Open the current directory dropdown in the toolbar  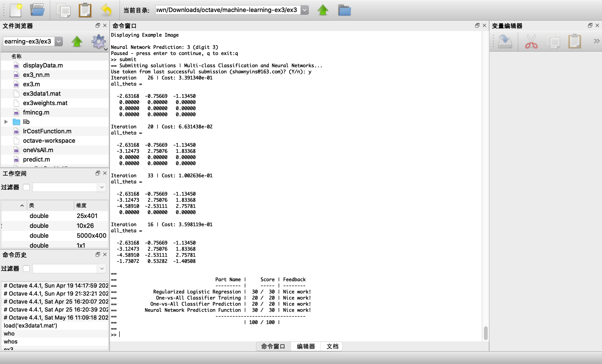(305, 10)
